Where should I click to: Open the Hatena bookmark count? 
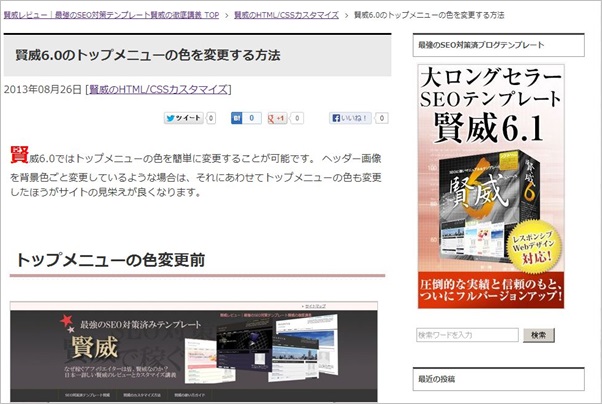(x=252, y=118)
